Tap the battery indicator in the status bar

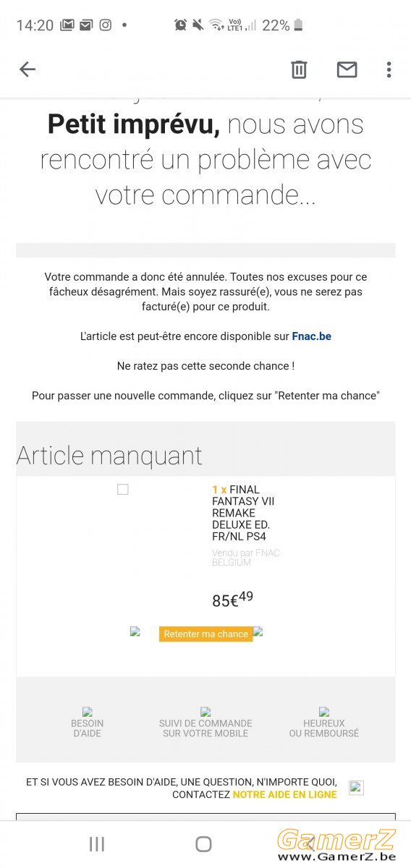(x=298, y=25)
